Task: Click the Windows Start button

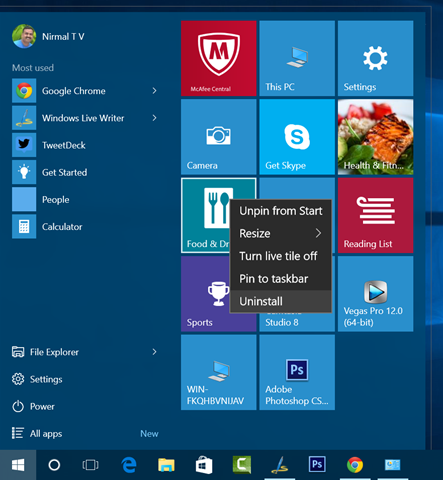Action: coord(18,465)
